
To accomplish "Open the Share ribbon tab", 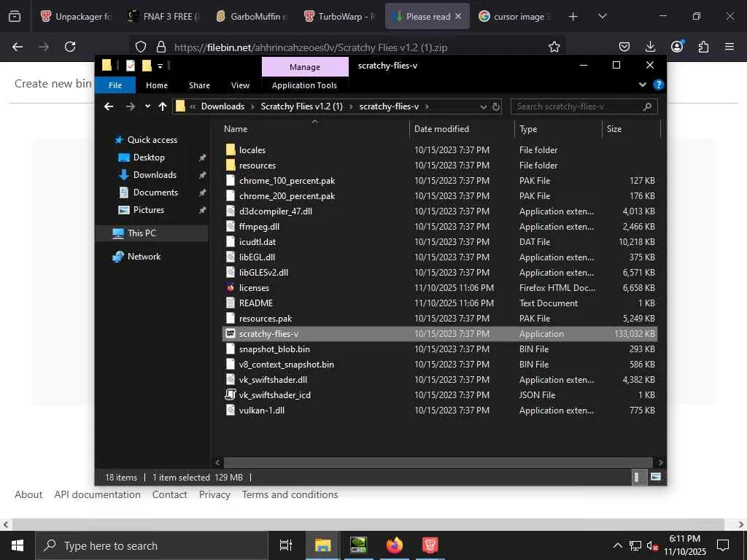I will click(199, 85).
